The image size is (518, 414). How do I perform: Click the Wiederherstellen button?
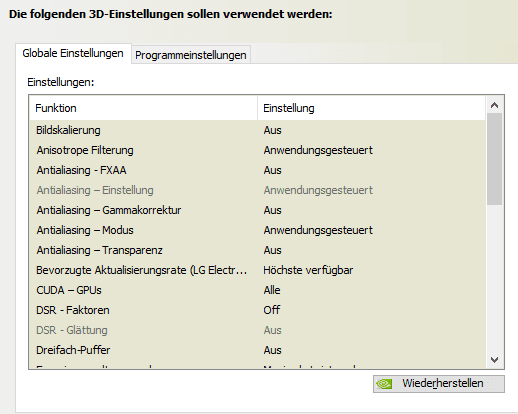[x=439, y=384]
